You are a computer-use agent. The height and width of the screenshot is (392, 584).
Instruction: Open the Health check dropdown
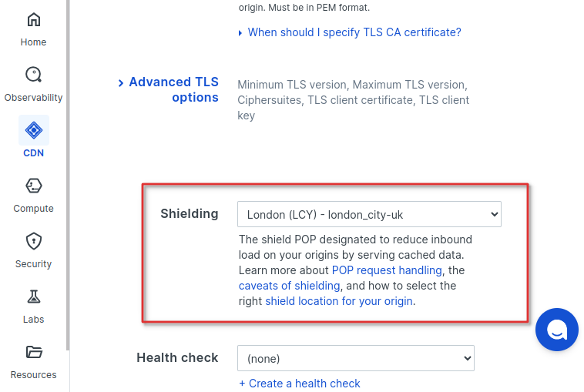356,358
